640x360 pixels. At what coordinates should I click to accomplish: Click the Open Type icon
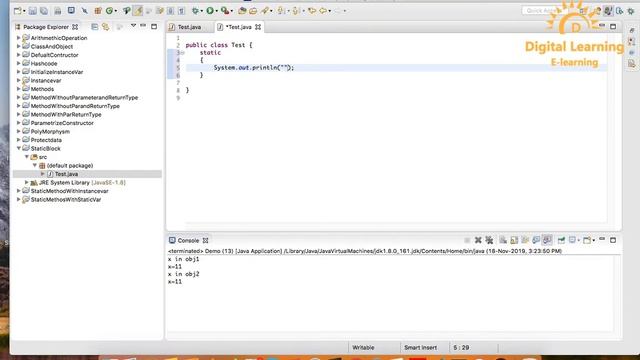242,11
